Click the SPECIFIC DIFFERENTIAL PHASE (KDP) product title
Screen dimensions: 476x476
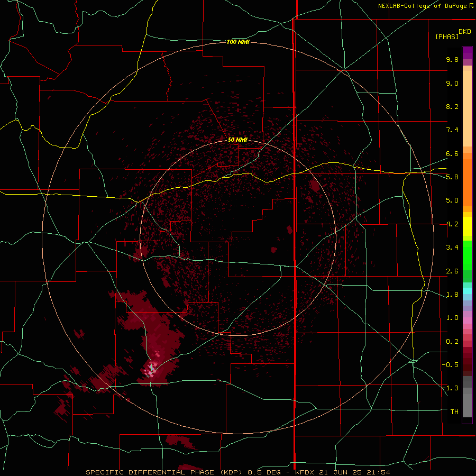tap(165, 472)
